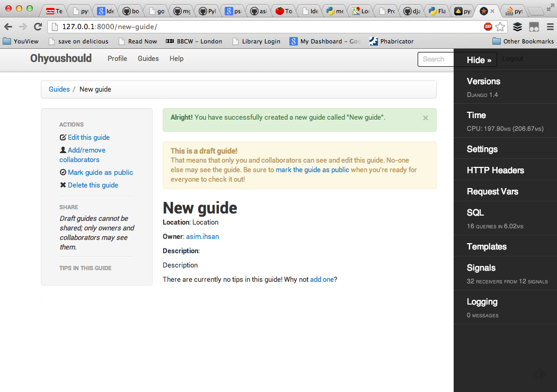Open the Request Vars debug panel
Viewport: 557px width, 392px height.
505,191
